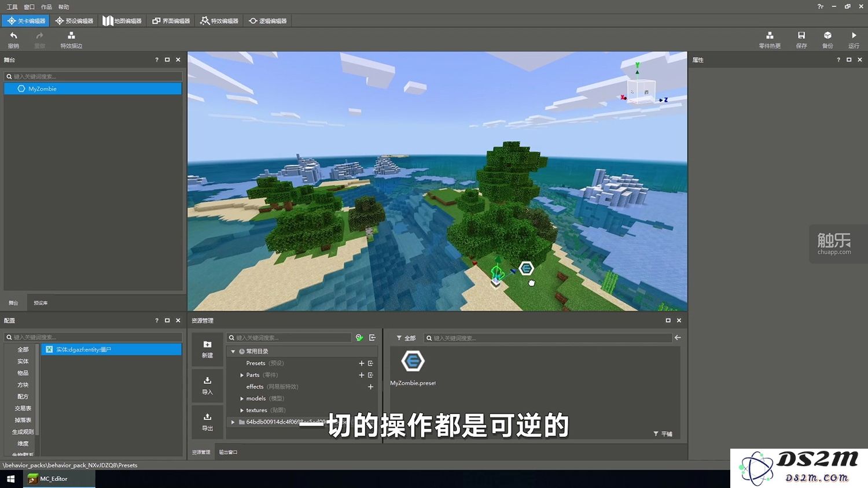The height and width of the screenshot is (488, 868).
Task: Expand the Parts (零件) folder
Action: click(x=242, y=375)
